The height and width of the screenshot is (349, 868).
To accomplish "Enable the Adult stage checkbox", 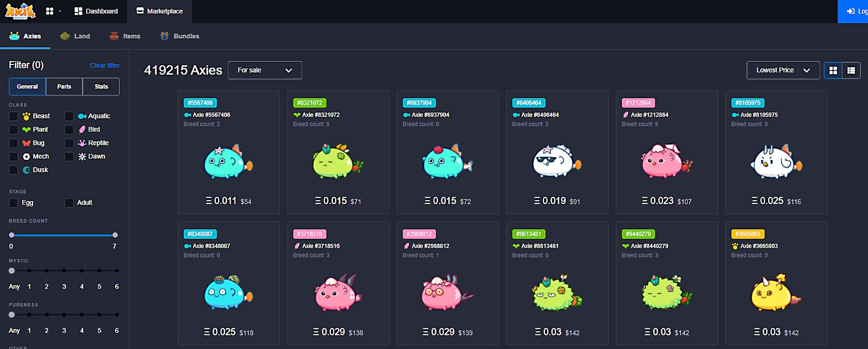I will pyautogui.click(x=69, y=203).
